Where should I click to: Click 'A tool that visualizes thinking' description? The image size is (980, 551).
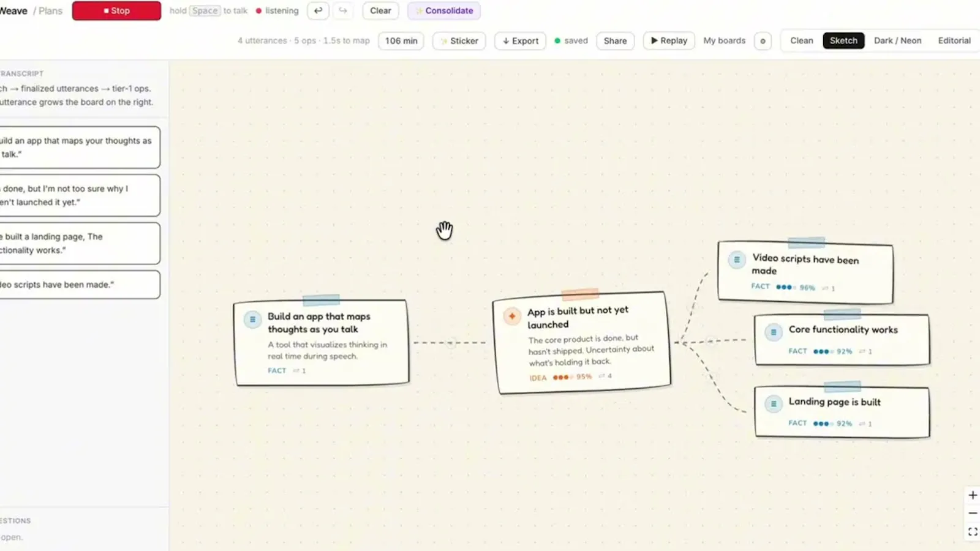[x=327, y=350]
